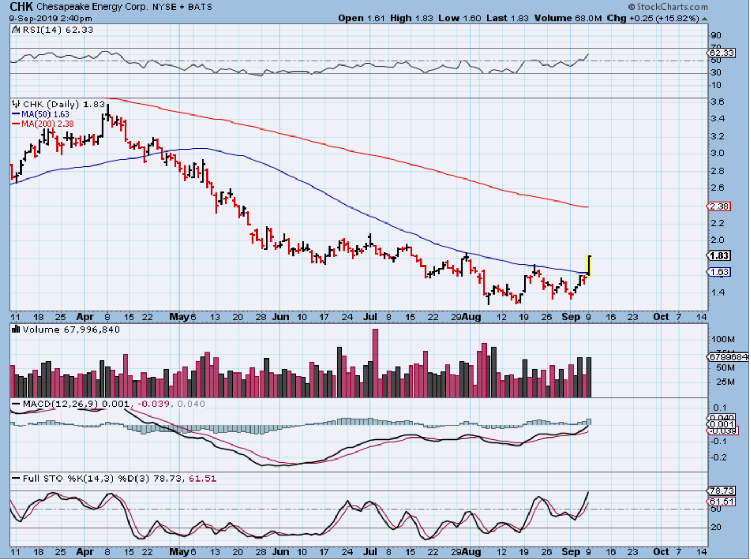Select the red MA(200) legend line swatch
Viewport: 751px width, 560px height.
click(x=16, y=124)
